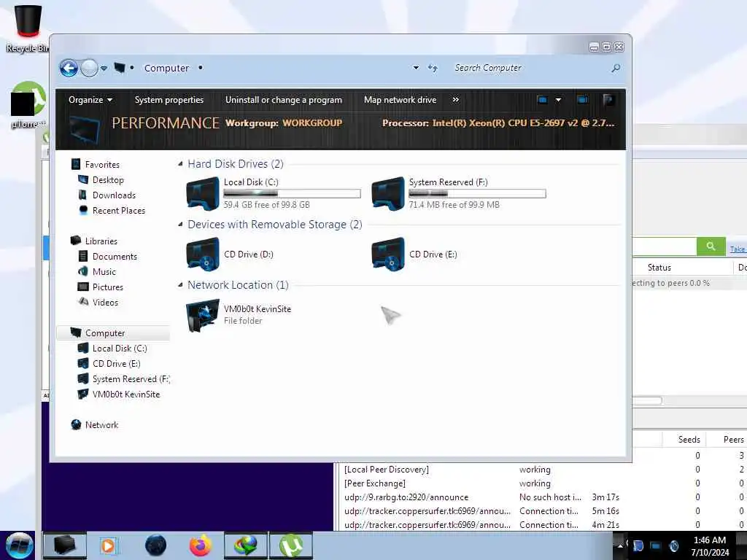
Task: Click the computer icon in details pane
Action: [x=84, y=129]
